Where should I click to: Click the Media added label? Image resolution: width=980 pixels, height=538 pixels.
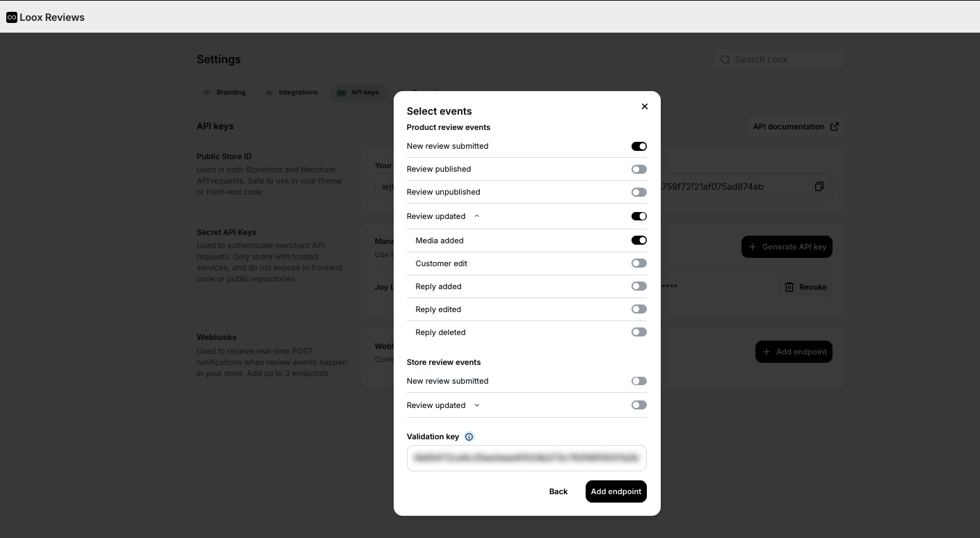coord(440,241)
